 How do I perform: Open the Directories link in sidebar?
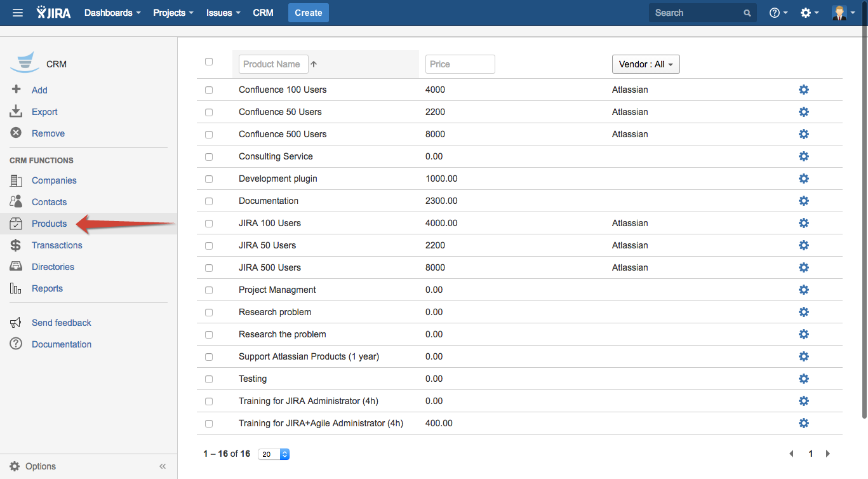53,267
